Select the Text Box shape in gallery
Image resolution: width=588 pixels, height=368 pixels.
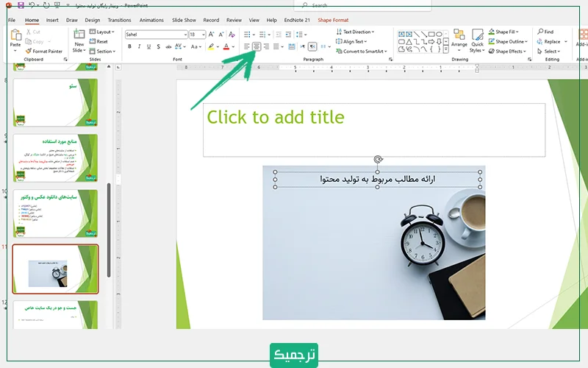[401, 34]
